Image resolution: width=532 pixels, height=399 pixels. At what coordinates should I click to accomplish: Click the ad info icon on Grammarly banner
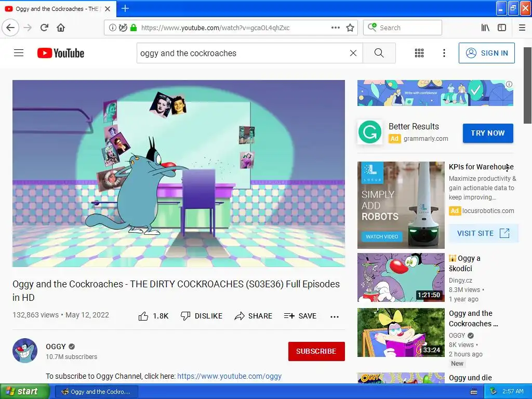click(509, 84)
